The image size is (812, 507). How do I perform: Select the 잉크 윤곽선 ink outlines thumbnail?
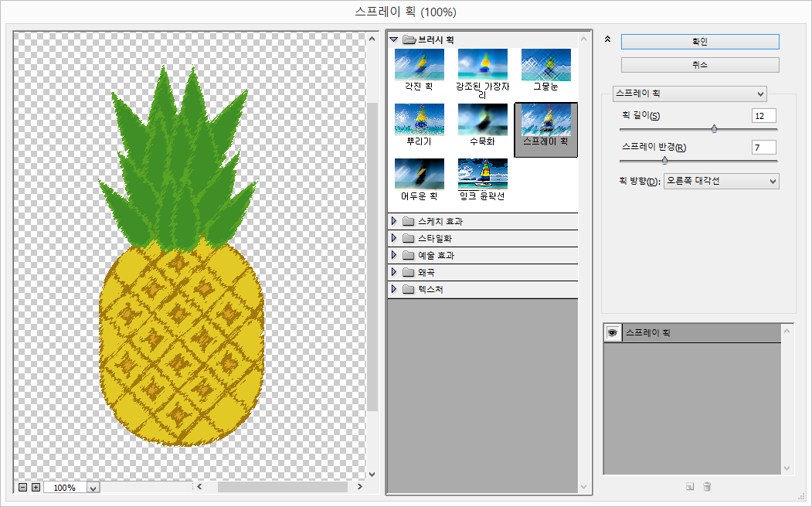pos(482,174)
